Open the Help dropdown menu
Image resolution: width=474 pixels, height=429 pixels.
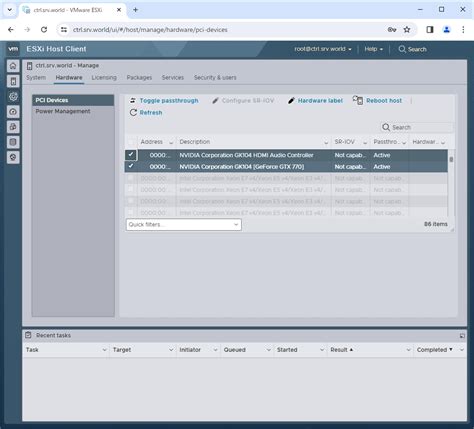[x=373, y=49]
